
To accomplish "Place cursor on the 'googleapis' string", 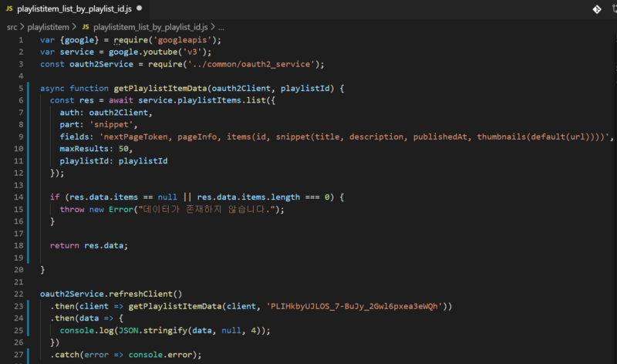I will coord(182,40).
